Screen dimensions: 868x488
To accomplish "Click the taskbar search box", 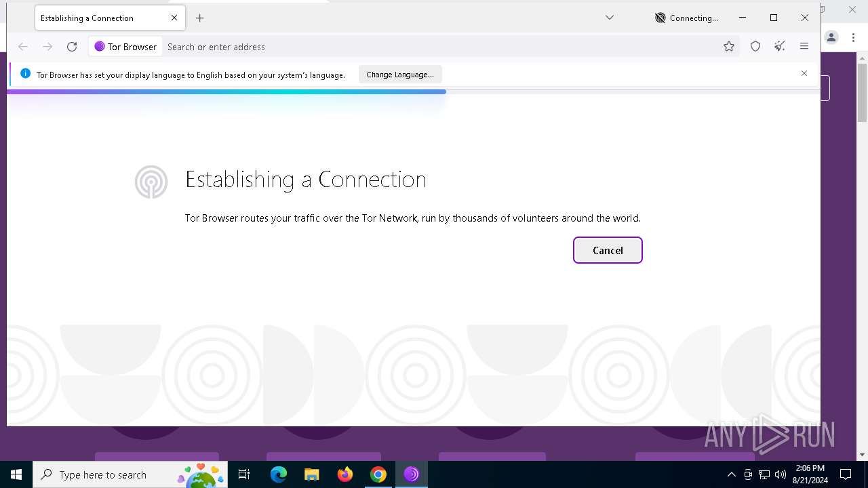I will (x=131, y=474).
